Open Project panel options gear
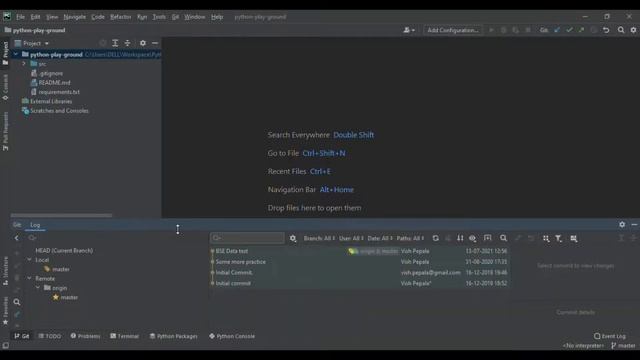The width and height of the screenshot is (640, 360). [142, 43]
